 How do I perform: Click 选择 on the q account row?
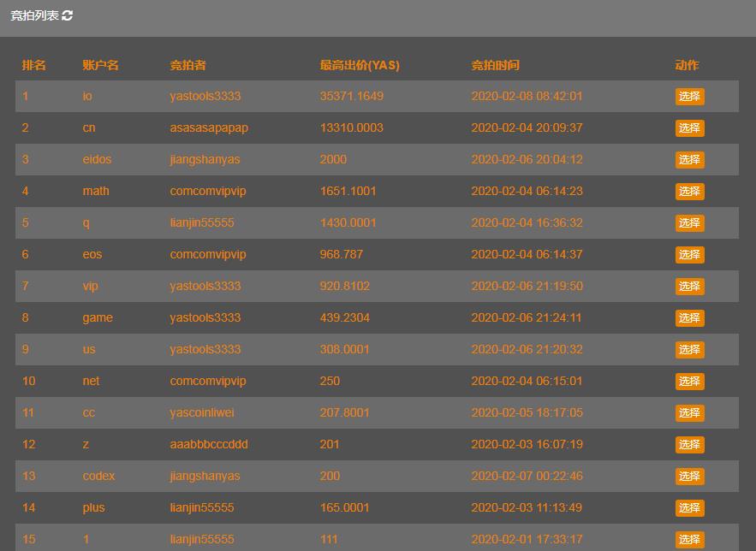pyautogui.click(x=689, y=223)
